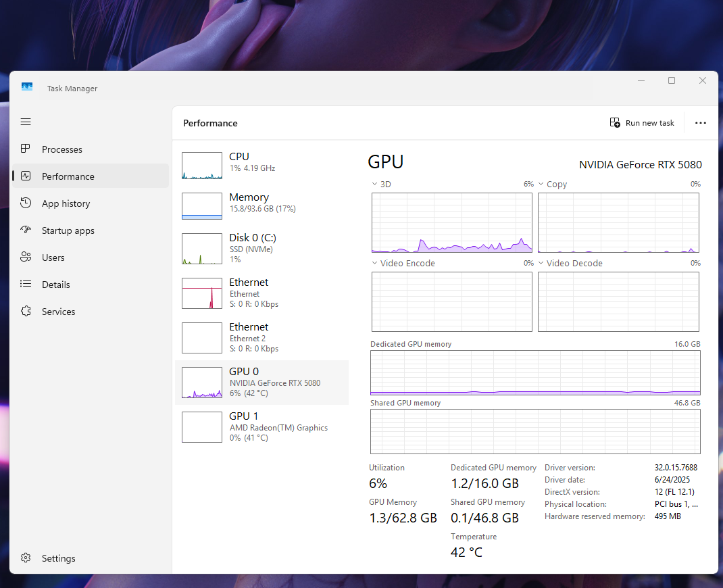Click the Run new task button
The height and width of the screenshot is (588, 723).
pos(642,123)
